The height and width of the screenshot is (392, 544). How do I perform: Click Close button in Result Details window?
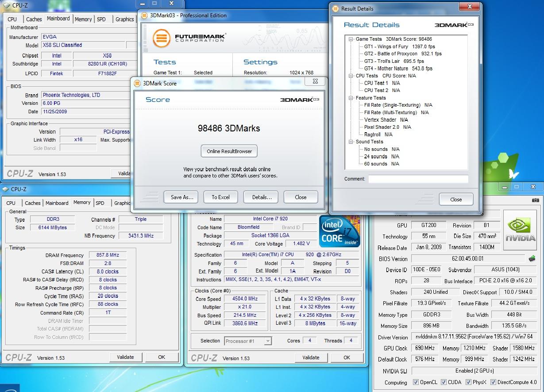456,199
